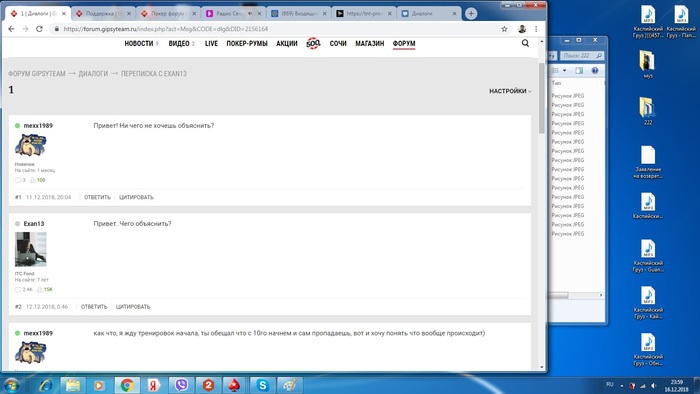The height and width of the screenshot is (394, 700).
Task: Click the forum search magnifier icon
Action: [525, 43]
